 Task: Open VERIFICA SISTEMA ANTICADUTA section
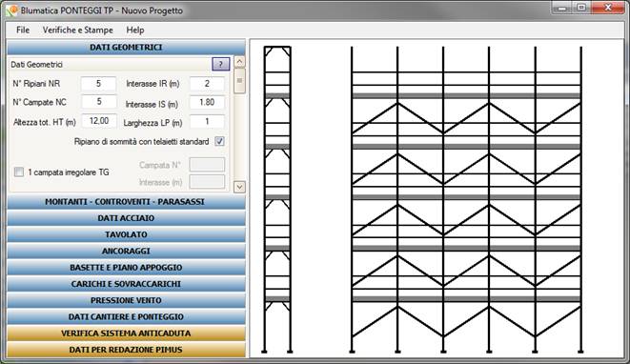click(126, 334)
